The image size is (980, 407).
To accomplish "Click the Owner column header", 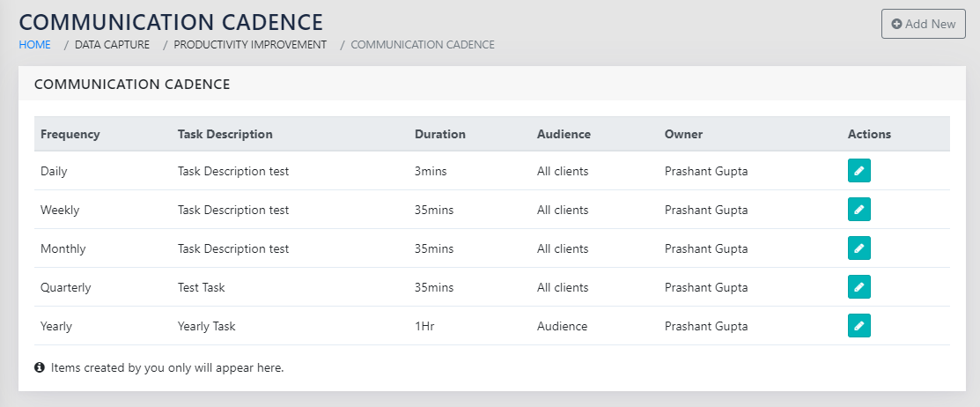I will tap(683, 135).
